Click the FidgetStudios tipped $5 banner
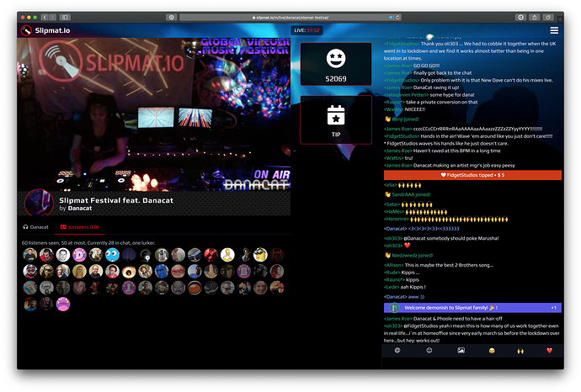 click(472, 175)
